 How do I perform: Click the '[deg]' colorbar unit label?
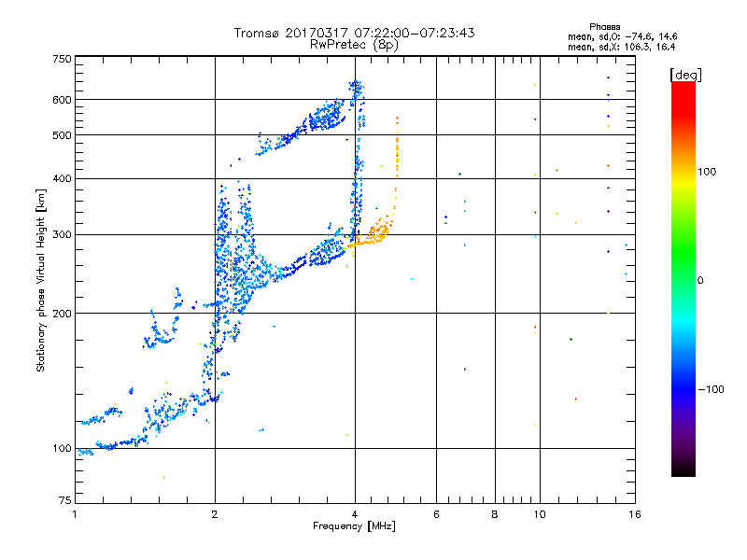pyautogui.click(x=685, y=75)
